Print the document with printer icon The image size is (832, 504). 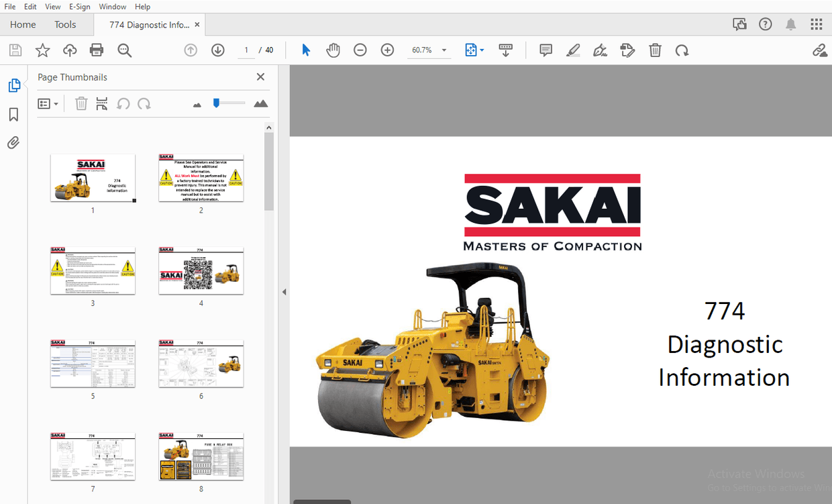pos(97,50)
